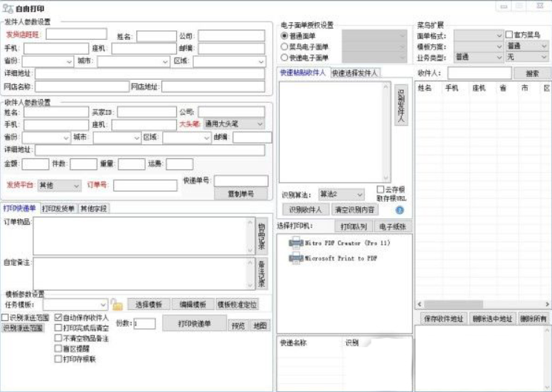
Task: Open the sender 区域 dropdown
Action: (229, 61)
